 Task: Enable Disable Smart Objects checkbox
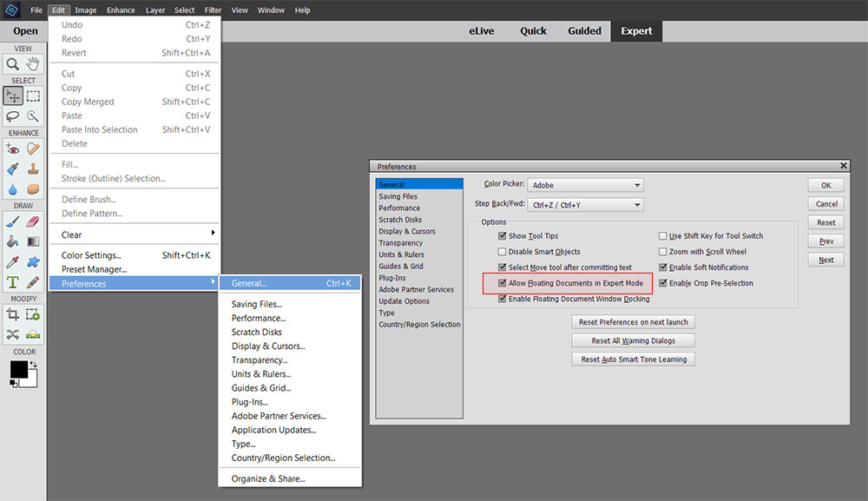[x=502, y=251]
